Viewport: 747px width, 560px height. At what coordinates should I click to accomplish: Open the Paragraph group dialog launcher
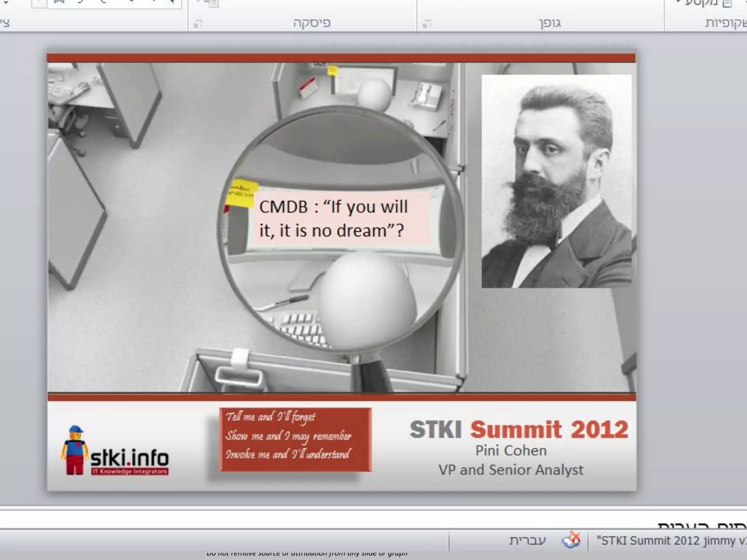click(198, 24)
